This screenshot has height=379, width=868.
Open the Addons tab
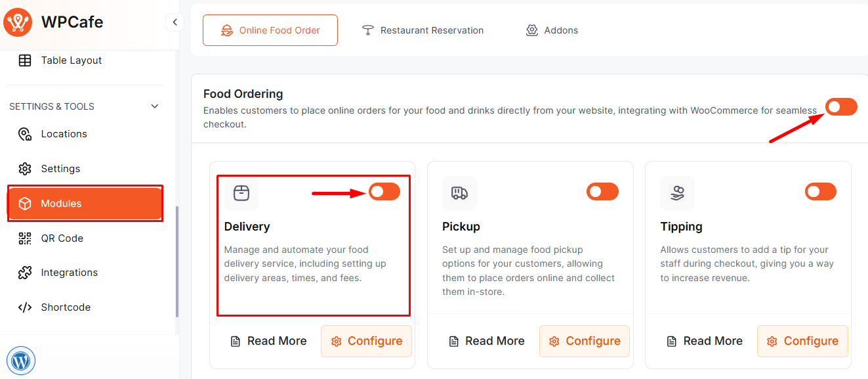coord(552,30)
